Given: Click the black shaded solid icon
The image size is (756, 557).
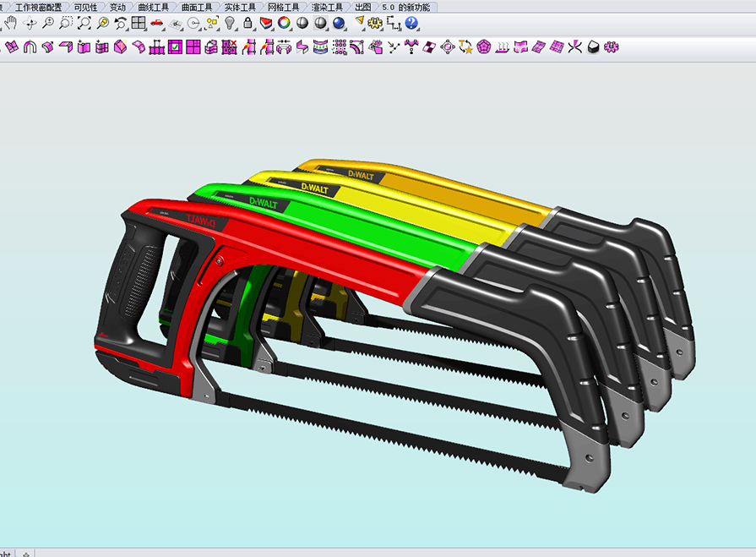Looking at the screenshot, I should click(594, 47).
